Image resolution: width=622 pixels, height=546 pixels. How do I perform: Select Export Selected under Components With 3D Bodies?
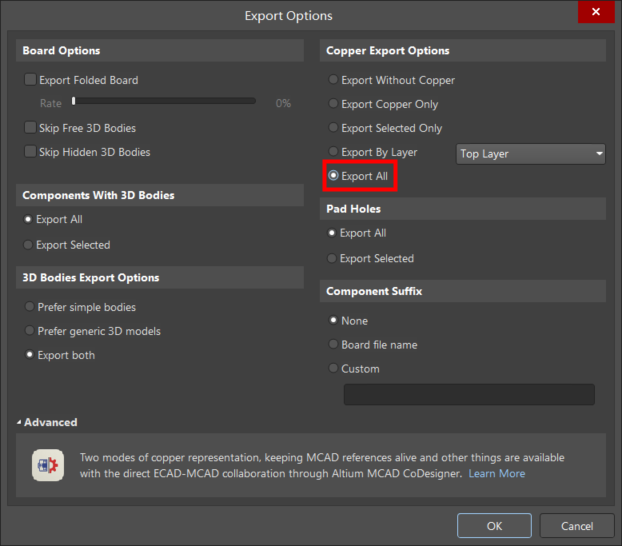pyautogui.click(x=28, y=245)
